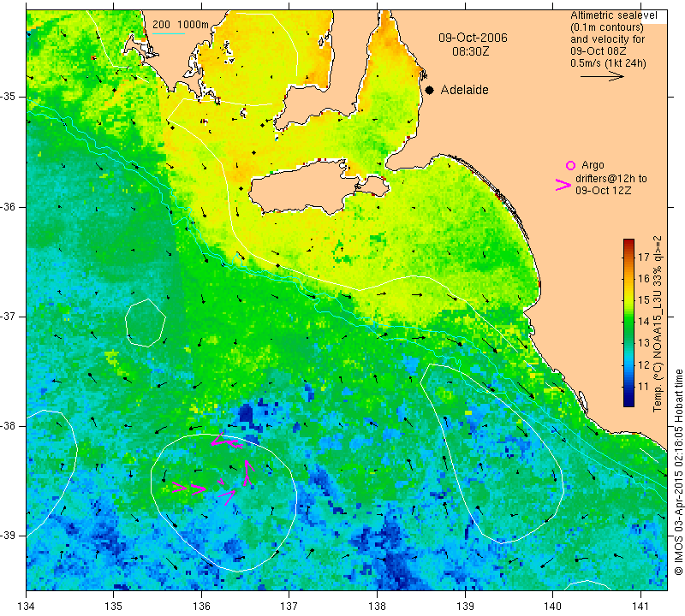The width and height of the screenshot is (685, 616).
Task: Click the 15 degree color bar label
Action: coord(644,300)
